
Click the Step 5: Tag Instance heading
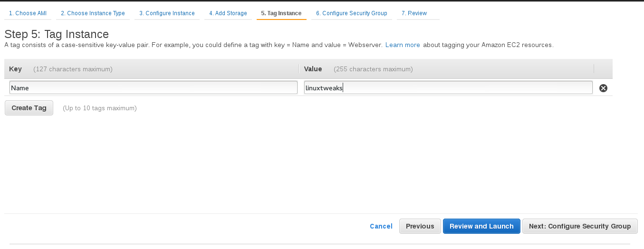click(57, 34)
